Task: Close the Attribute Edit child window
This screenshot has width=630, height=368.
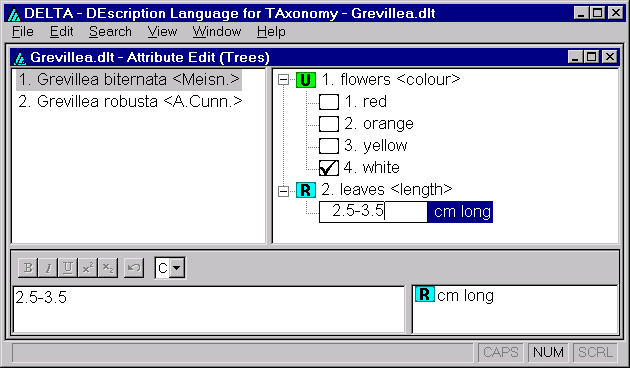Action: coord(610,57)
